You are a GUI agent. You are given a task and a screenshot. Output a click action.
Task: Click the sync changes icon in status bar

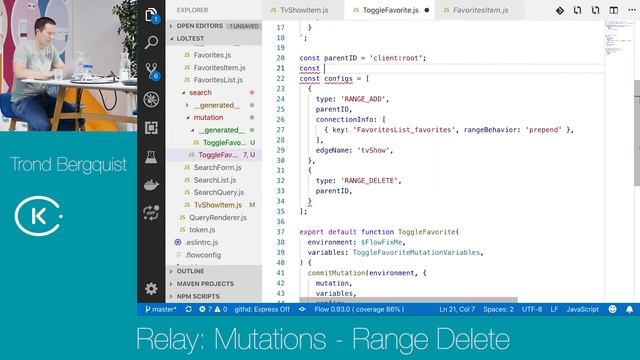(x=188, y=309)
